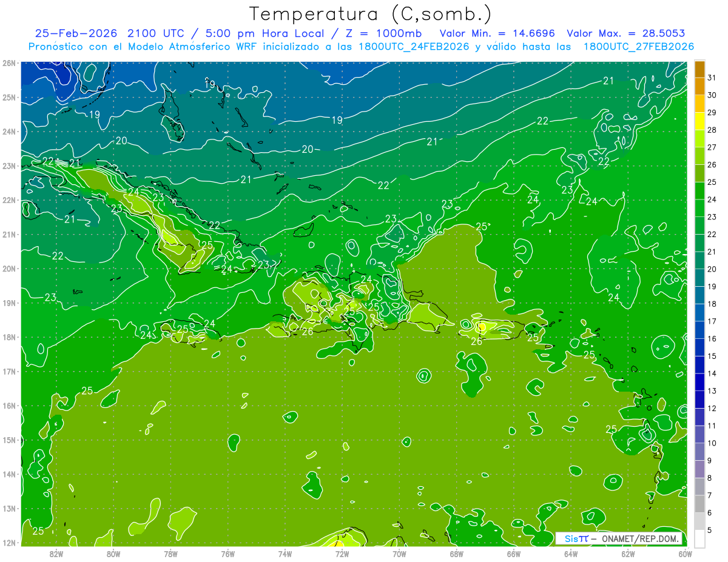This screenshot has width=728, height=562.
Task: Pick the bright yellow 28–29 color scale swatch
Action: (x=699, y=121)
